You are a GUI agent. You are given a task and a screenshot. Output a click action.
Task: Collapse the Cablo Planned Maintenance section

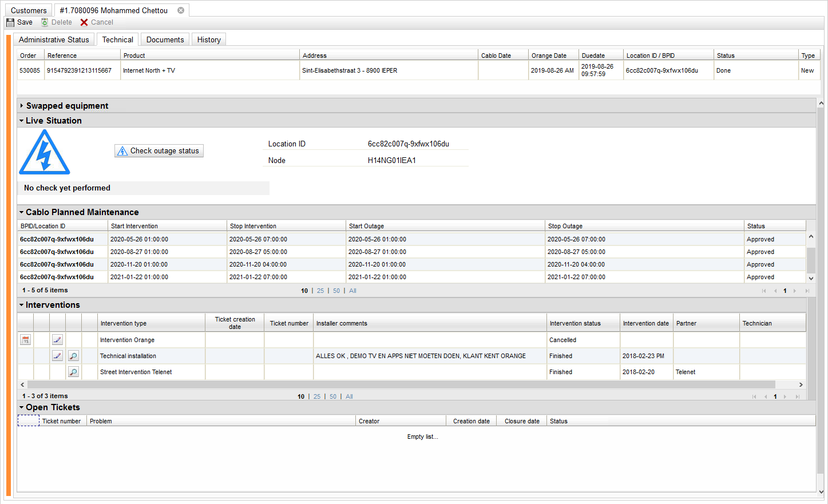tap(22, 212)
